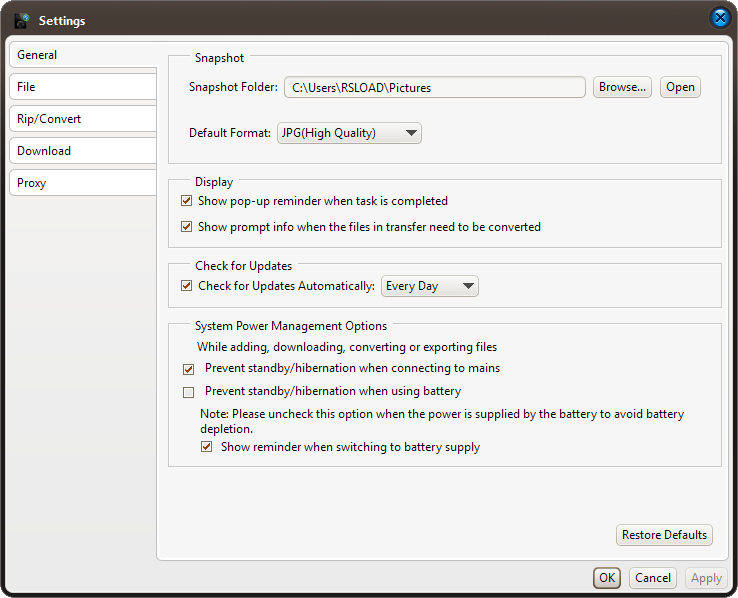Browse for a snapshot folder
Image resolution: width=738 pixels, height=598 pixels.
(622, 87)
